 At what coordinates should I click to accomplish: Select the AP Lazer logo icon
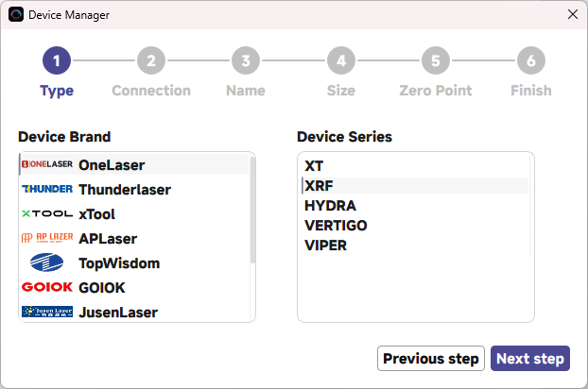(47, 238)
